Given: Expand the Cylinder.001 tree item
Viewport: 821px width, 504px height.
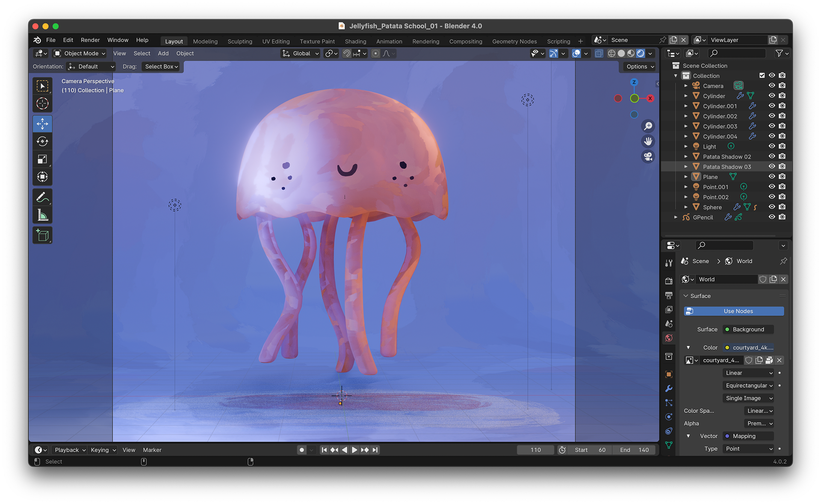Looking at the screenshot, I should click(686, 106).
